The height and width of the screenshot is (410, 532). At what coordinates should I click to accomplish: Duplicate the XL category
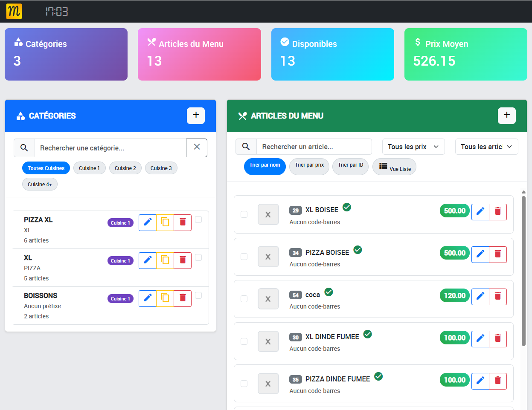click(x=165, y=260)
